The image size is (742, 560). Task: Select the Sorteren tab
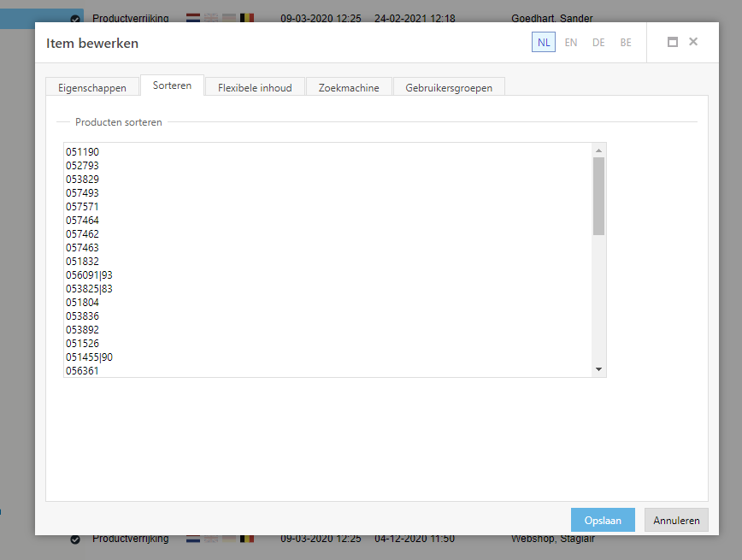(x=173, y=85)
